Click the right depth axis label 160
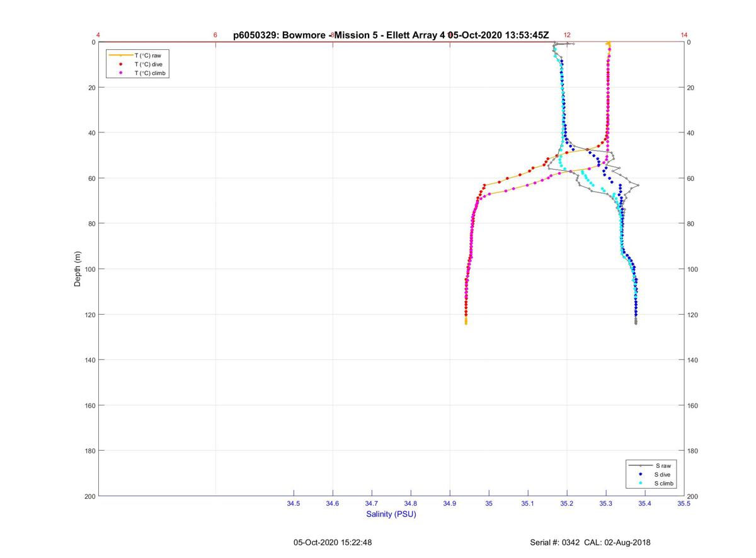This screenshot has height=558, width=756. pyautogui.click(x=693, y=405)
